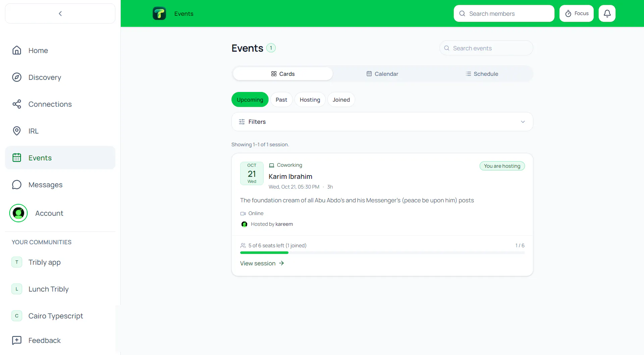Click the L badge for Lunch Tribly

coord(17,289)
